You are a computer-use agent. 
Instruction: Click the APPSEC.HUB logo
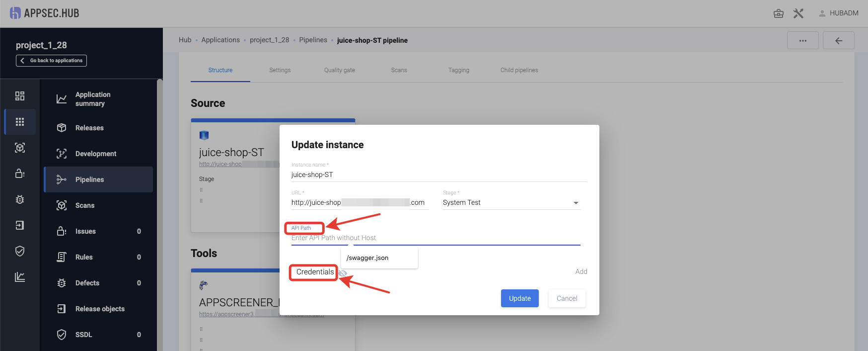coord(44,13)
